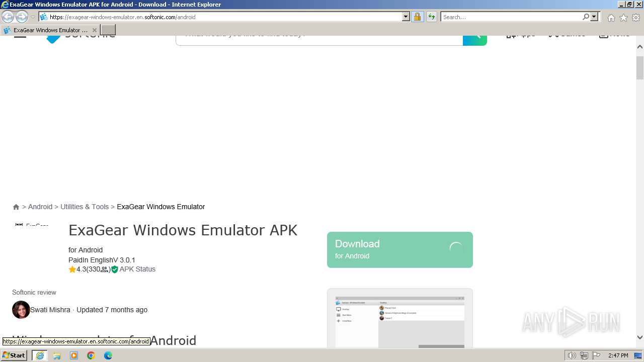The width and height of the screenshot is (644, 362).
Task: Click the Swati Mishra author name
Action: coord(50,310)
